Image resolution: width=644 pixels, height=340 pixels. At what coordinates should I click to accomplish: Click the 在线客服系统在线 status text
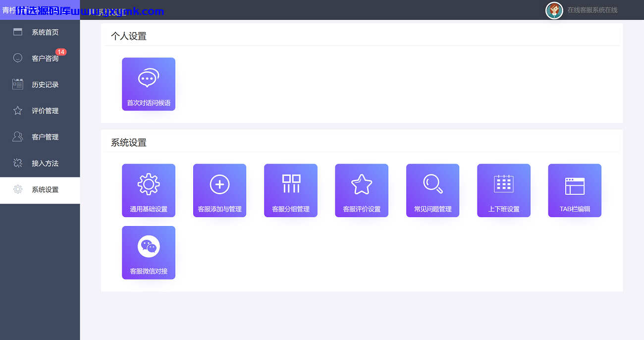pyautogui.click(x=592, y=10)
